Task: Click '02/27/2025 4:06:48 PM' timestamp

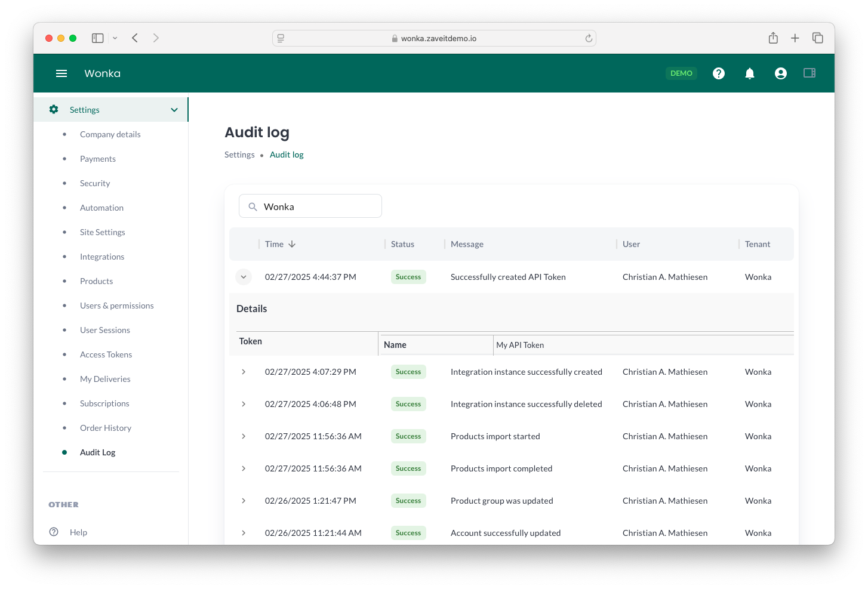Action: pyautogui.click(x=310, y=404)
